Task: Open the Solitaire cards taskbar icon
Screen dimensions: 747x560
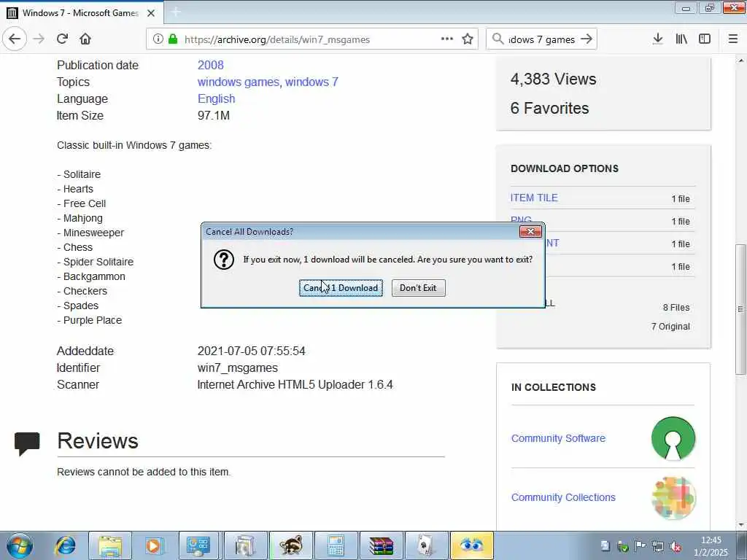Action: 426,545
